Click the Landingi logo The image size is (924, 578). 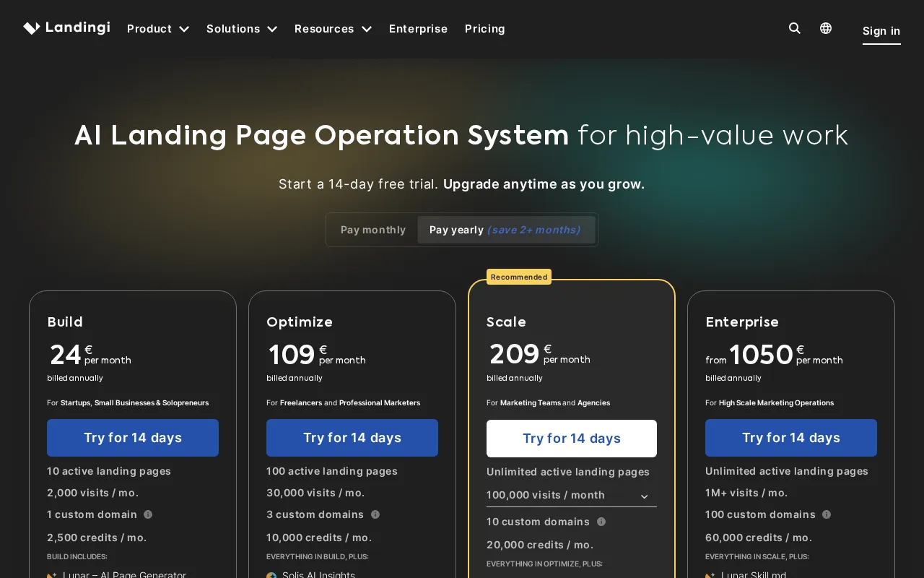coord(66,28)
